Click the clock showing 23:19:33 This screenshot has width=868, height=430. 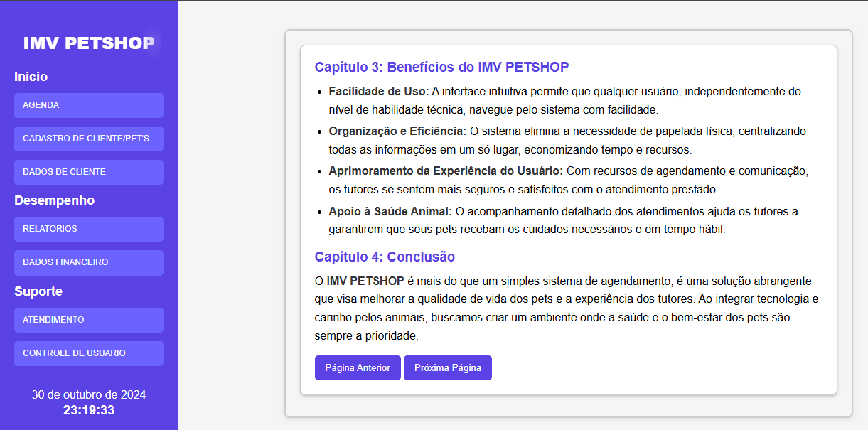coord(88,409)
